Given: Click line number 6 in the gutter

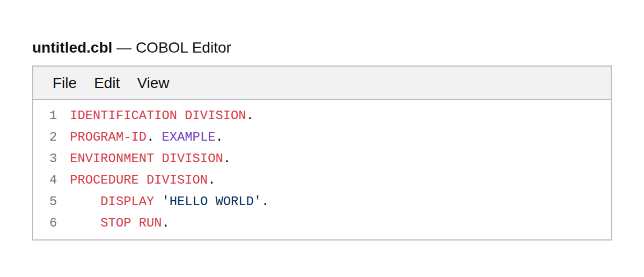Looking at the screenshot, I should (53, 223).
